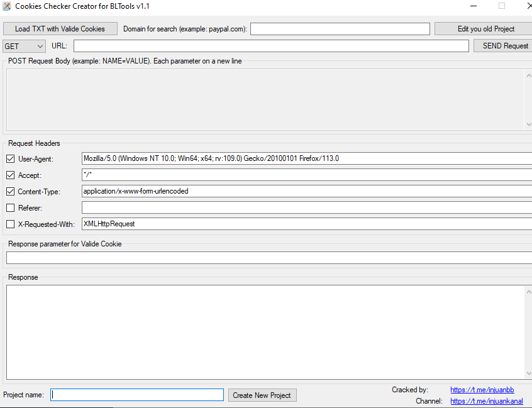Click POST body scrollbar down arrow
This screenshot has height=408, width=532.
529,124
